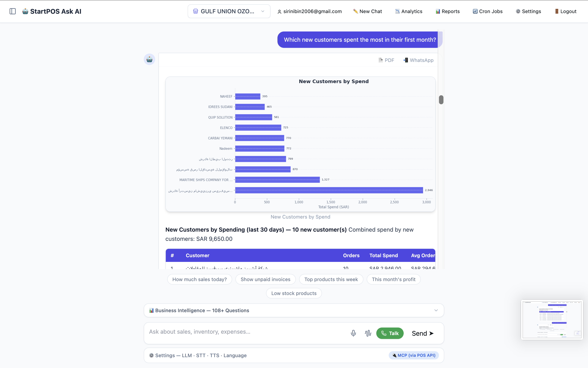Focus the Ask about sales input field

[x=247, y=332]
